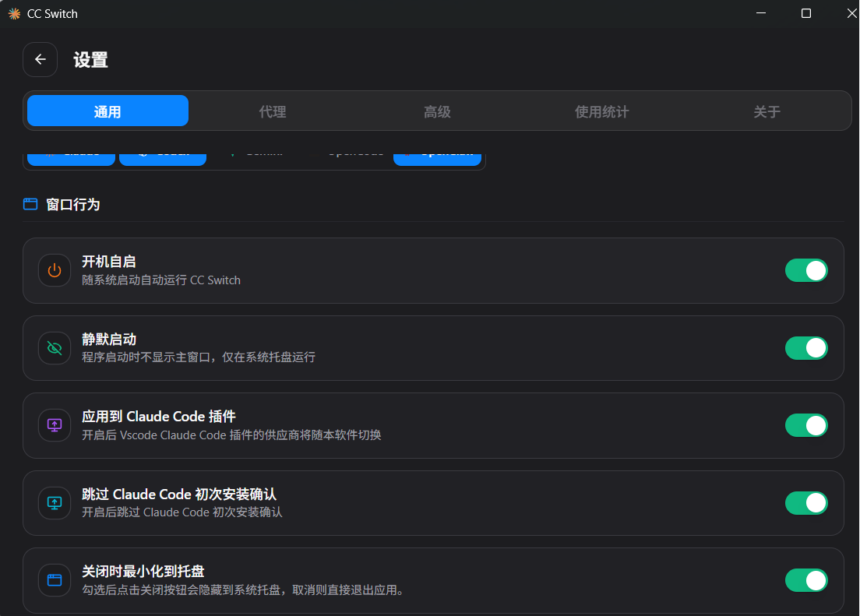This screenshot has width=860, height=616.
Task: Click the CC Switch app logo in title bar
Action: [14, 14]
